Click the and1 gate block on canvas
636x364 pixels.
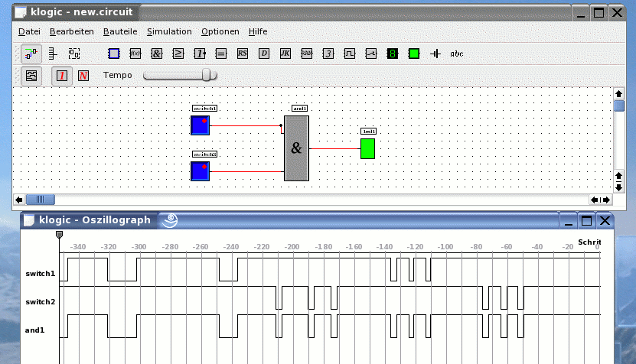click(296, 148)
